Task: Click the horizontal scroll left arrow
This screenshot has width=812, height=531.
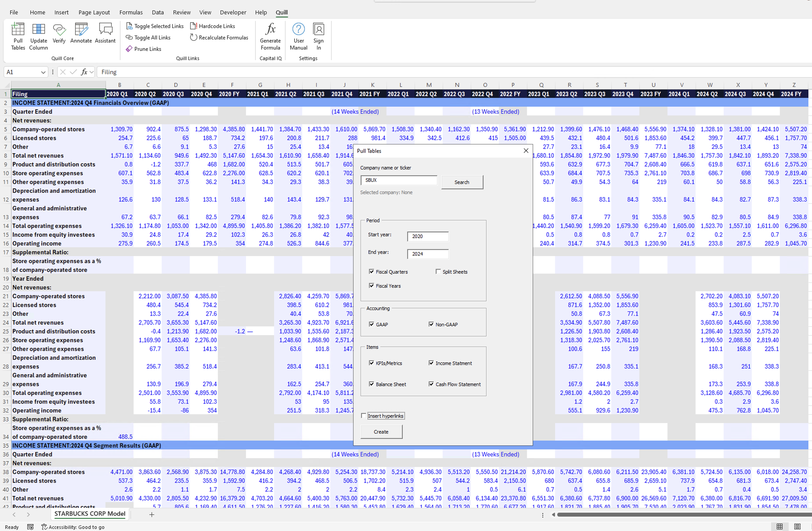Action: point(553,515)
